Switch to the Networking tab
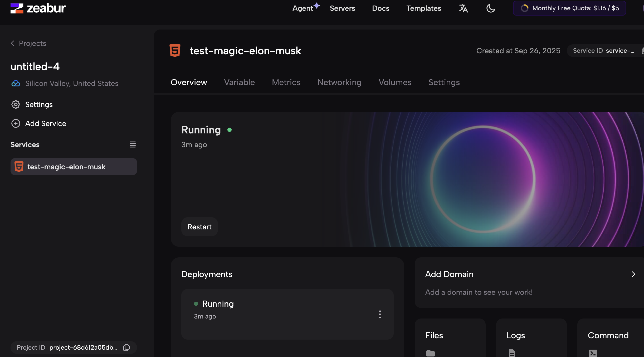644x357 pixels. (x=339, y=82)
